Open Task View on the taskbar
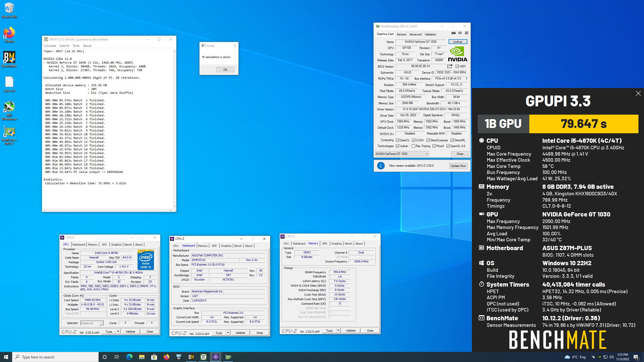Screen dimensions: 644x362 [x=117, y=357]
